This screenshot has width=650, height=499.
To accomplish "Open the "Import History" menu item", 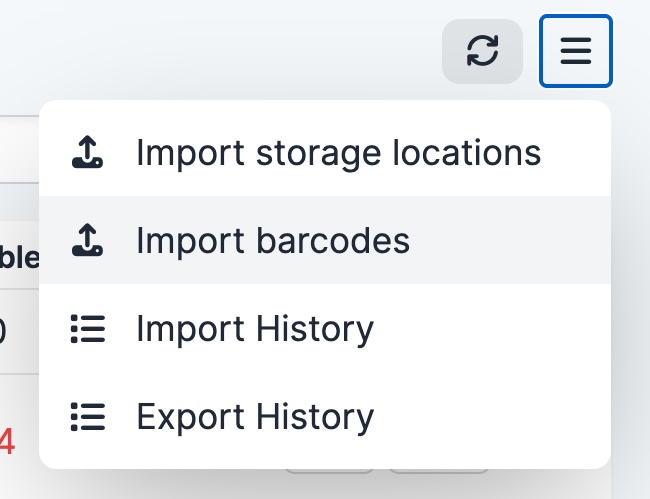I will pos(255,328).
